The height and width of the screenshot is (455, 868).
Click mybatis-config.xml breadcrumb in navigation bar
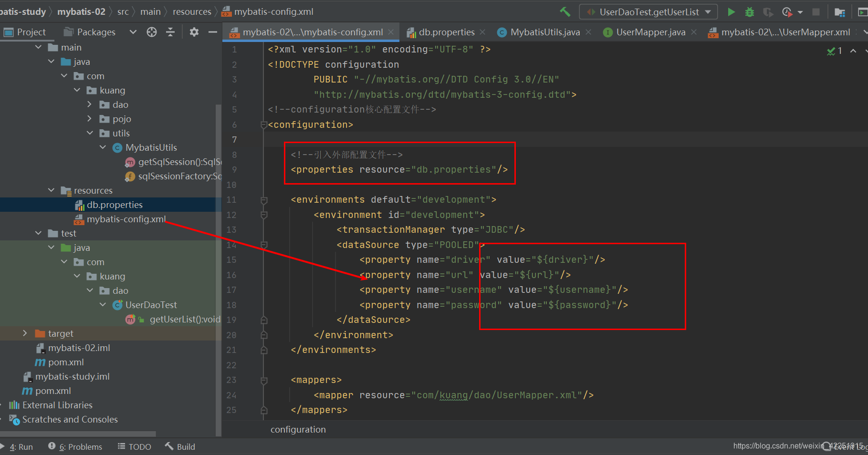coord(268,11)
